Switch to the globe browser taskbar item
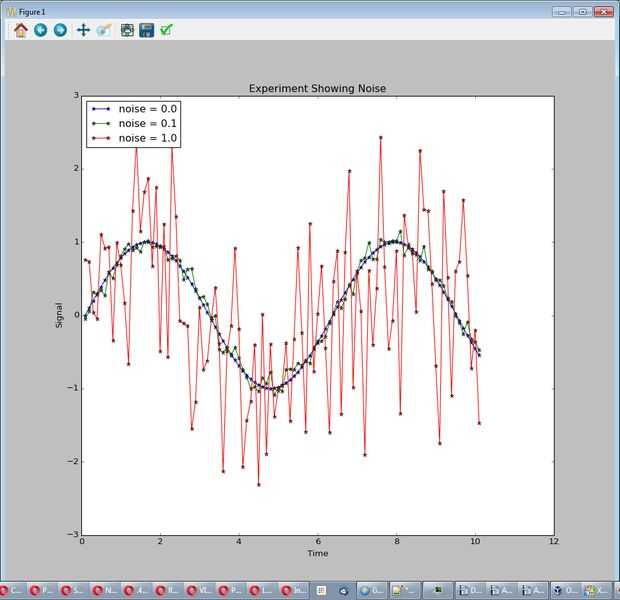Screen dimensions: 620x600 pos(372,591)
